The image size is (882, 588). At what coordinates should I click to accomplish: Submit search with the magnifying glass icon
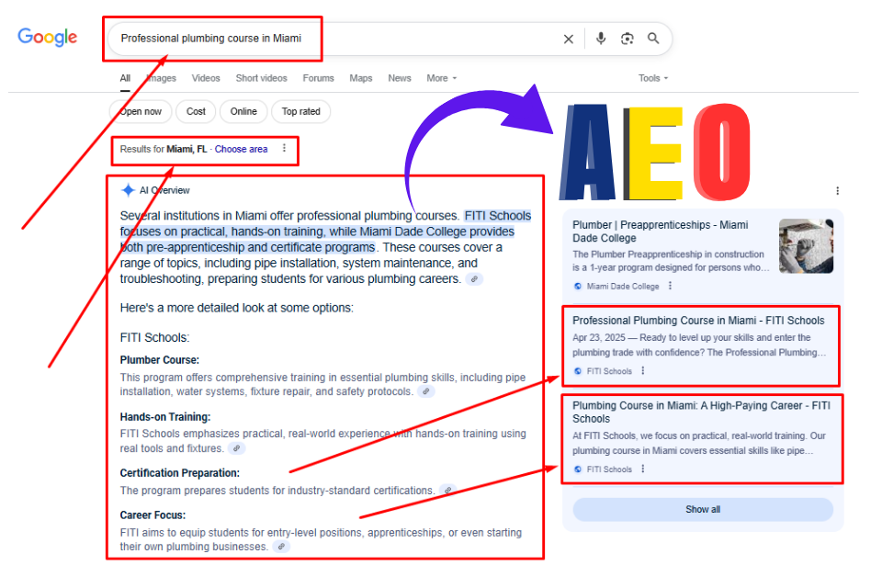[653, 39]
